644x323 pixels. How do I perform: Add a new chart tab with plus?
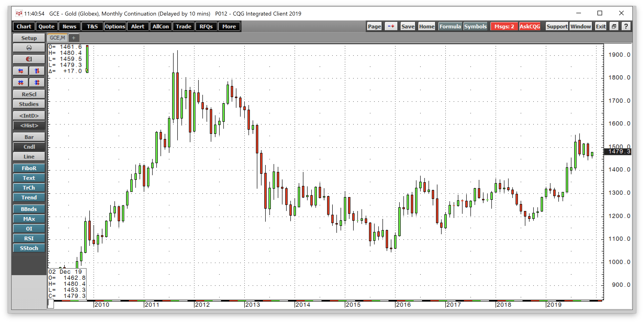tap(74, 38)
